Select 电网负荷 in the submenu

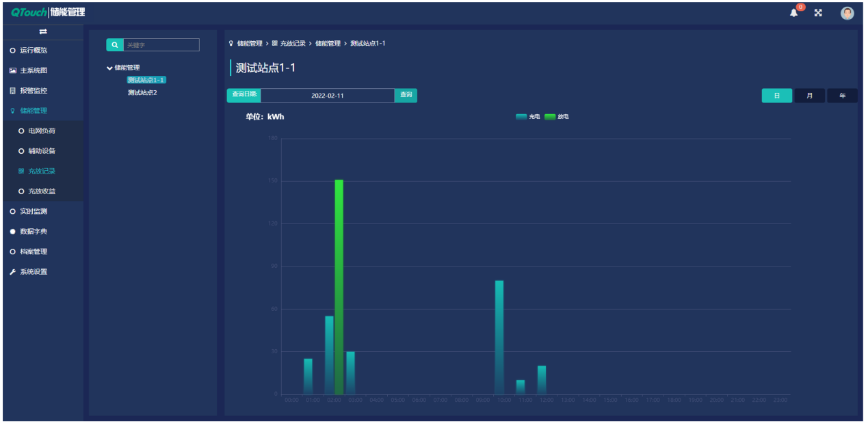pyautogui.click(x=42, y=131)
